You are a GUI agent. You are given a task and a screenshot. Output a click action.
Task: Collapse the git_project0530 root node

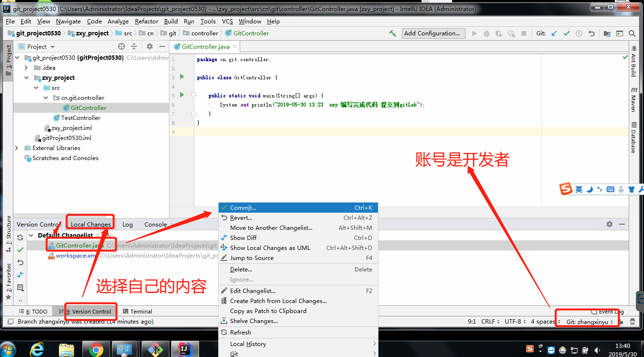click(x=17, y=57)
